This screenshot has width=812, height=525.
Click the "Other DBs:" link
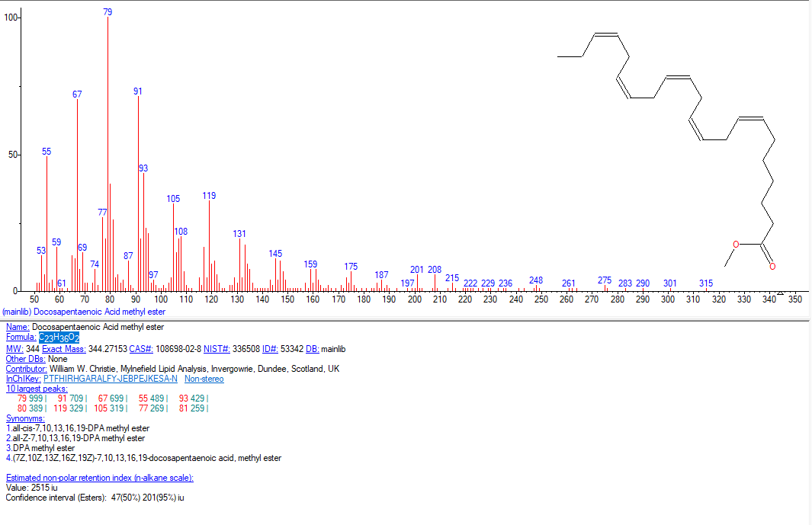tap(26, 359)
